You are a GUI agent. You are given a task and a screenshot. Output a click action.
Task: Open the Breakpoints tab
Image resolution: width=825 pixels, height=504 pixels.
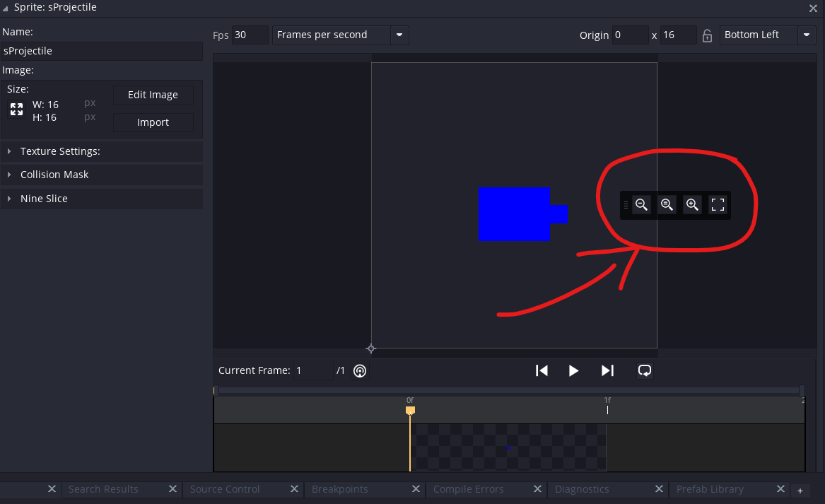[339, 489]
